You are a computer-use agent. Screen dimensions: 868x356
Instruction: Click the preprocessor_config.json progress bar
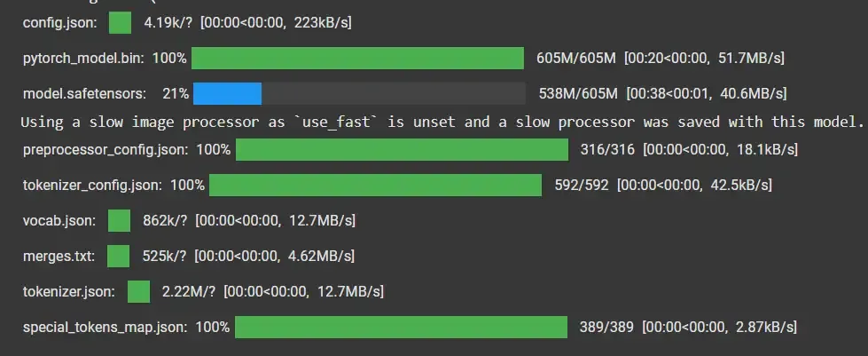click(402, 150)
